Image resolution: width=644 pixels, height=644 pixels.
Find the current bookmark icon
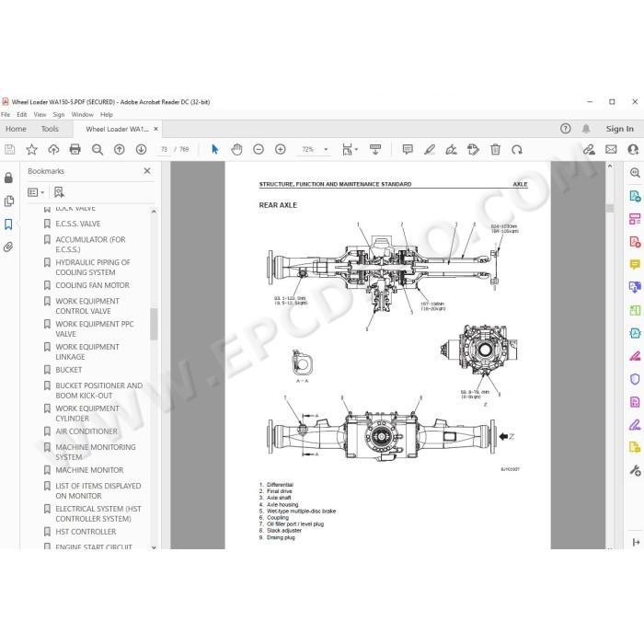pos(59,192)
